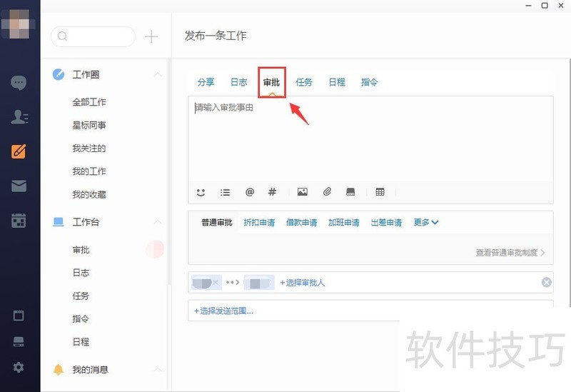Viewport: 571px width, 392px height.
Task: Open the chat messages icon in sidebar
Action: [x=19, y=83]
